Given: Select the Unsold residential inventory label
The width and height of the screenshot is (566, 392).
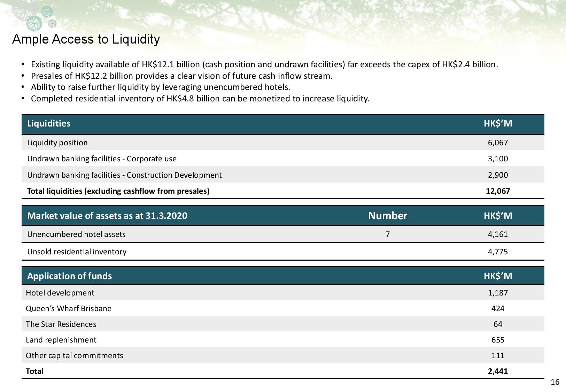Looking at the screenshot, I should tap(77, 252).
